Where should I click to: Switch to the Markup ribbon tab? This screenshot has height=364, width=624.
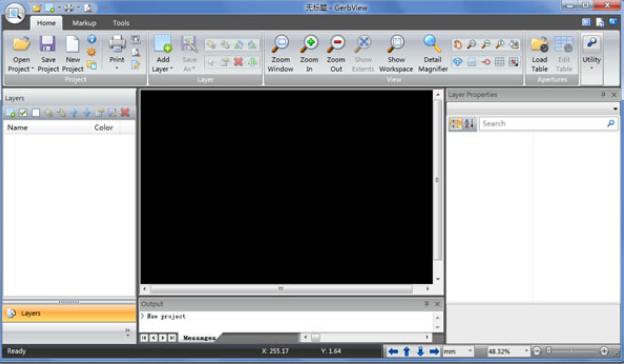coord(84,23)
